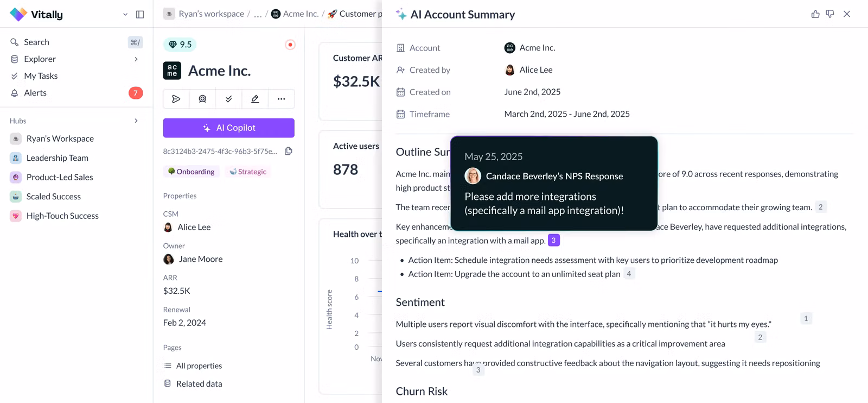Open the All properties page link
868x403 pixels.
click(199, 366)
